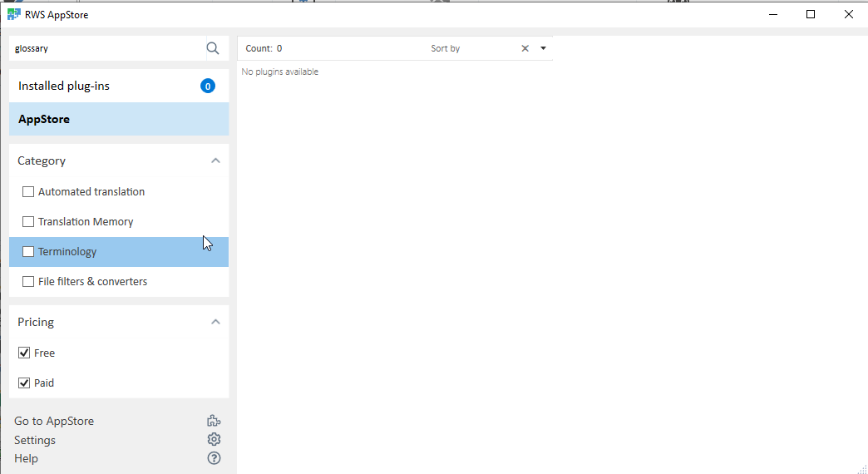Viewport: 868px width, 474px height.
Task: Click the installed plug-ins count badge
Action: (208, 86)
